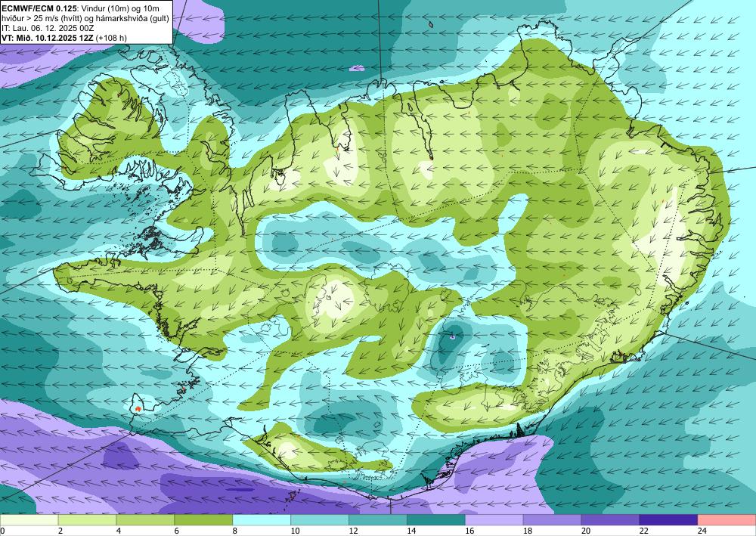Viewport: 756px width, 536px height.
Task: Click the 8–10 light cyan legend swatch
Action: 262,520
